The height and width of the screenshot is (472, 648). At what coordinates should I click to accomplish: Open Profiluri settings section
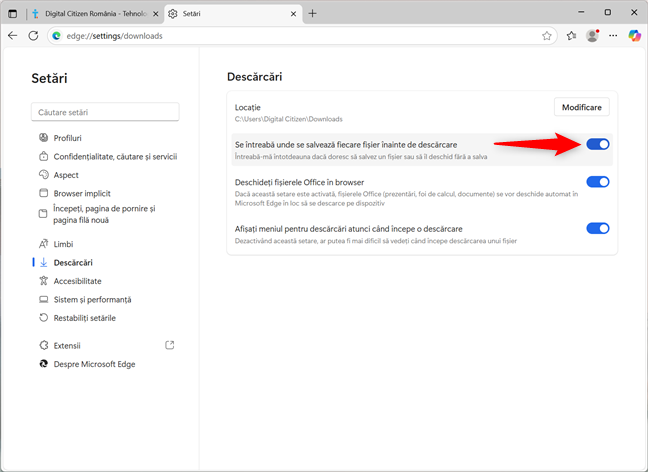pyautogui.click(x=67, y=138)
